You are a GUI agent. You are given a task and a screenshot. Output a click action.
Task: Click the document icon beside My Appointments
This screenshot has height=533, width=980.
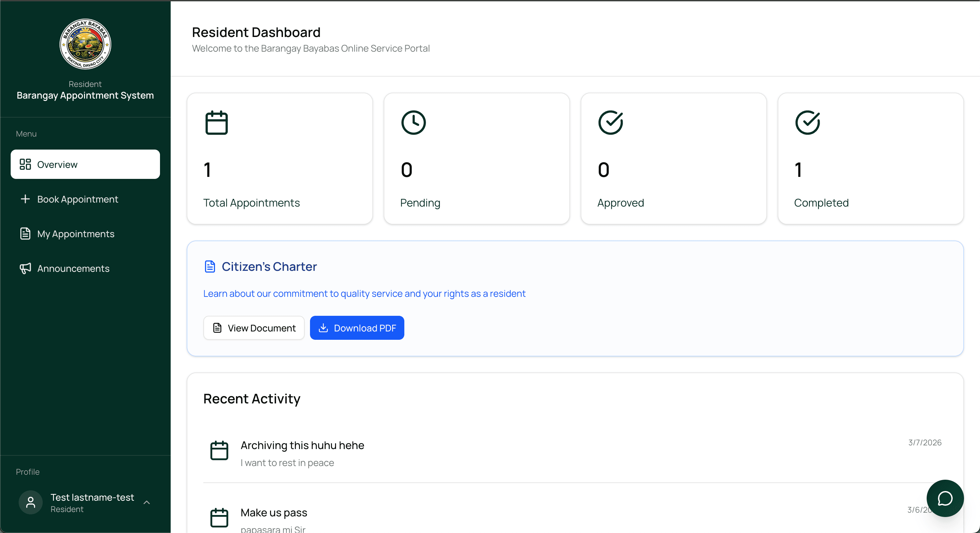pyautogui.click(x=25, y=234)
